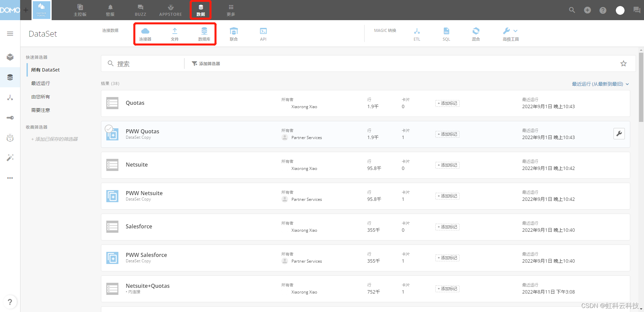
Task: Select the DataSets stack icon in the left sidebar
Action: 10,77
